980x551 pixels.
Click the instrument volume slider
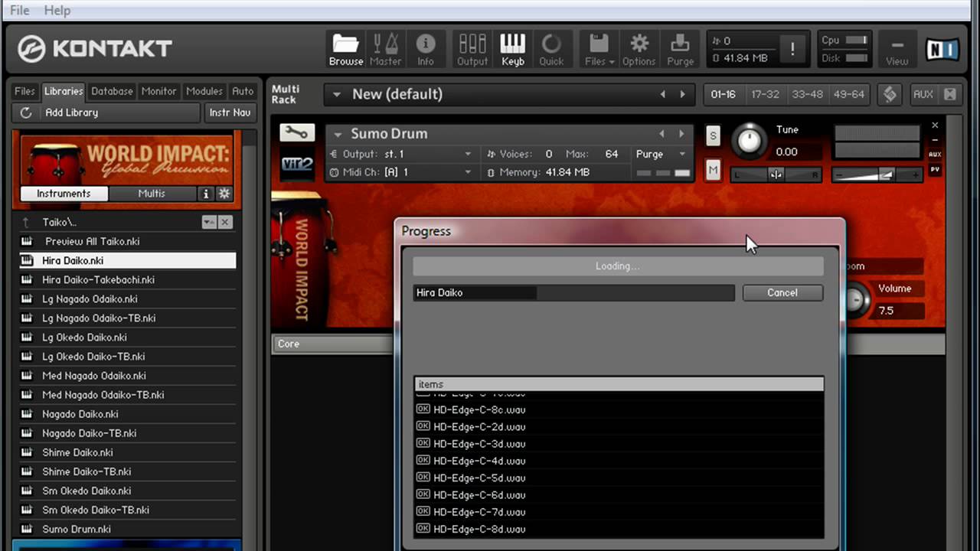877,174
